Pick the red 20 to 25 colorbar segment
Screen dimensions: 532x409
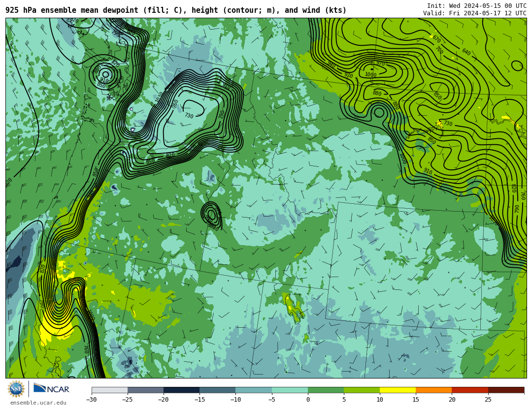click(x=470, y=390)
